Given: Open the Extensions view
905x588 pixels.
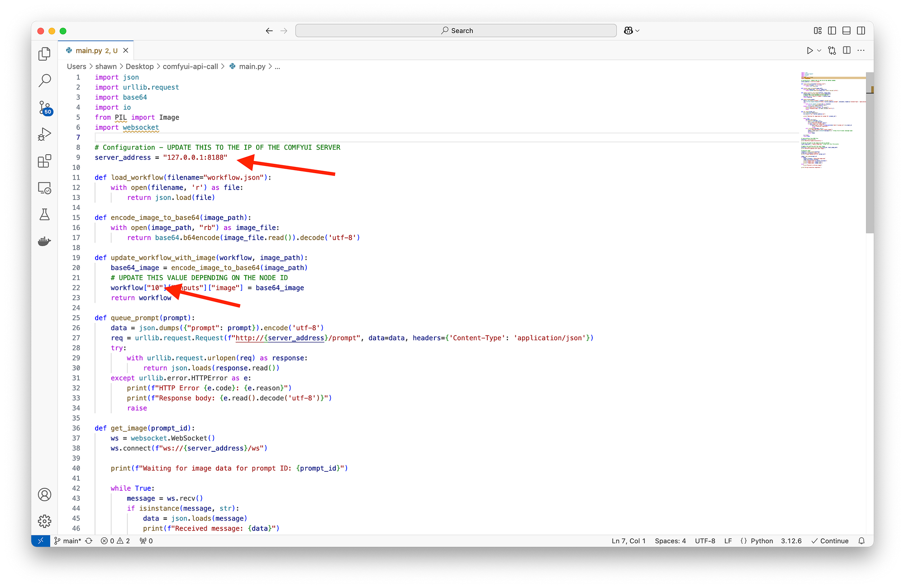Looking at the screenshot, I should tap(44, 161).
